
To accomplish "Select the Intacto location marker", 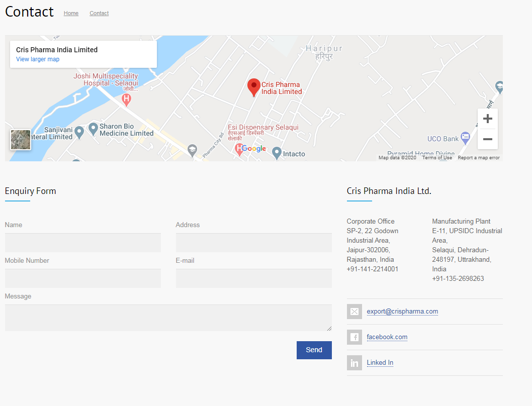I will click(277, 153).
